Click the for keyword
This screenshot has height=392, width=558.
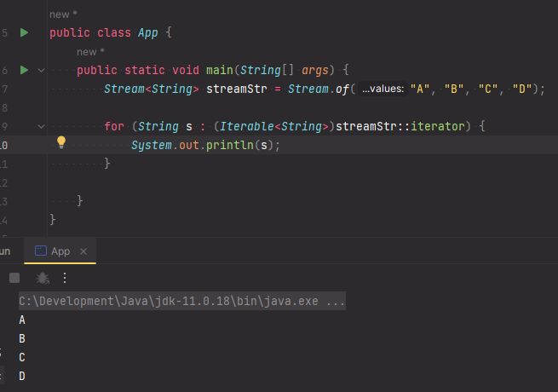pos(114,126)
